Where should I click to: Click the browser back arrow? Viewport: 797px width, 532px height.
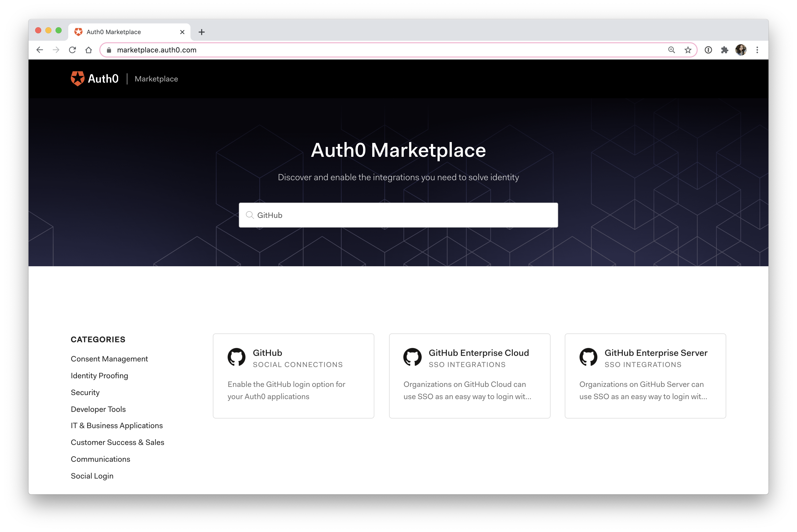point(40,50)
